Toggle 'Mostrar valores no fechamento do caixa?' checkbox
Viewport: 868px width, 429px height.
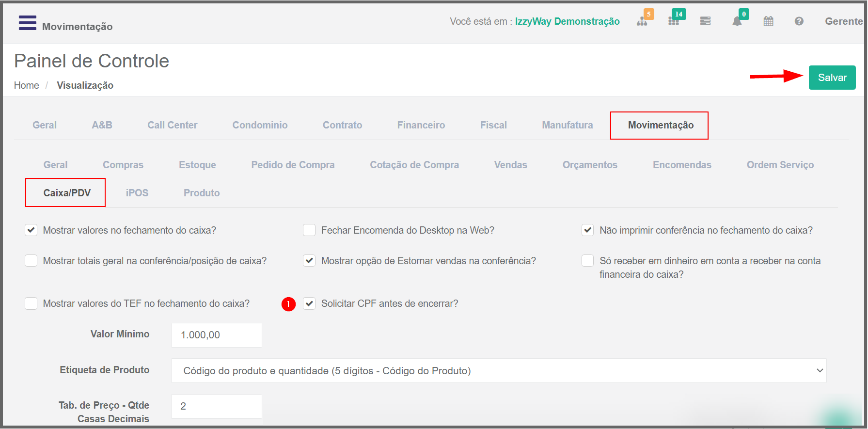31,230
